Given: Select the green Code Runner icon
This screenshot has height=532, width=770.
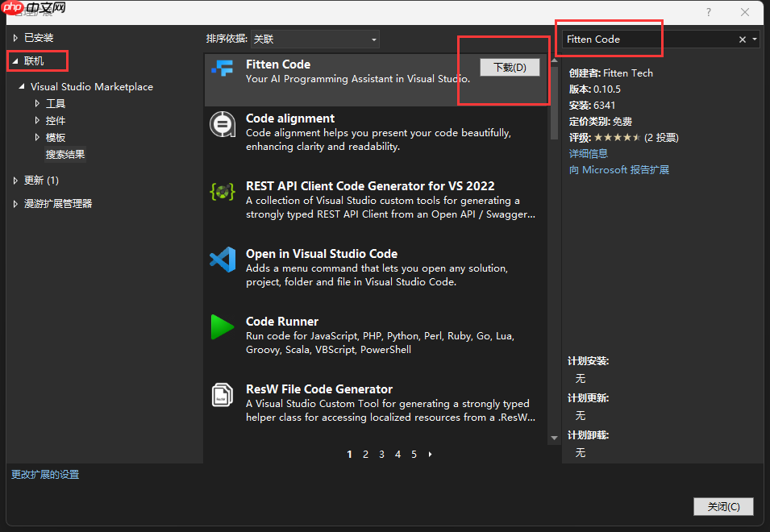Looking at the screenshot, I should point(223,327).
